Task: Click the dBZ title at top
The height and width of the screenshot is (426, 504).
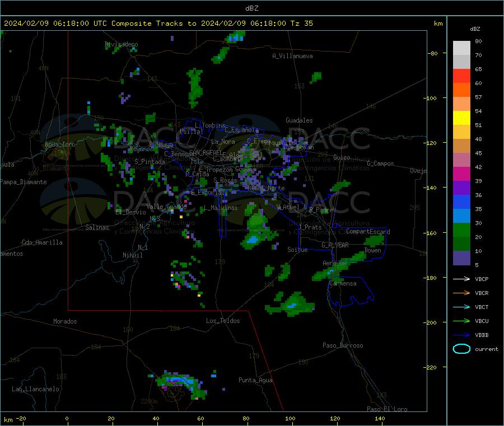Action: tap(251, 8)
